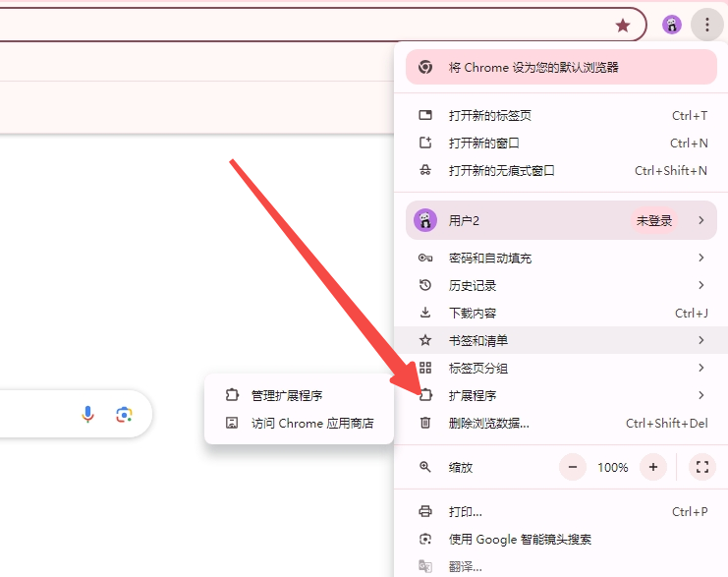Enter fullscreen with the fullscreen icon
728x577 pixels.
click(702, 467)
